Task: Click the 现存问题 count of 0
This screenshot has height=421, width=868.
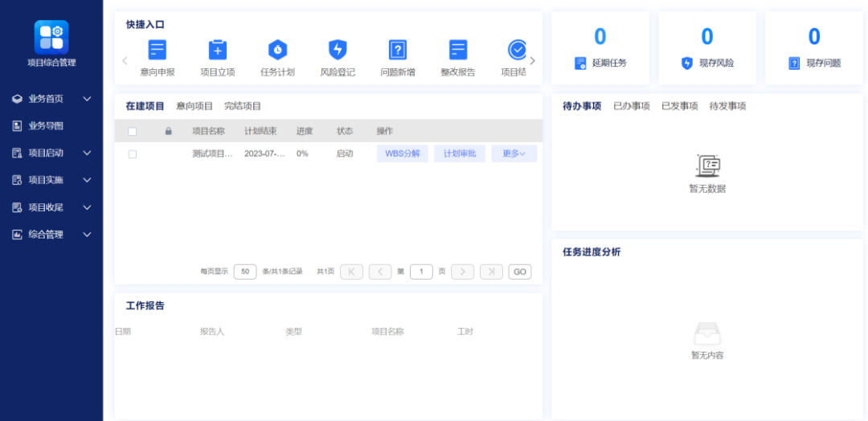Action: (x=813, y=36)
